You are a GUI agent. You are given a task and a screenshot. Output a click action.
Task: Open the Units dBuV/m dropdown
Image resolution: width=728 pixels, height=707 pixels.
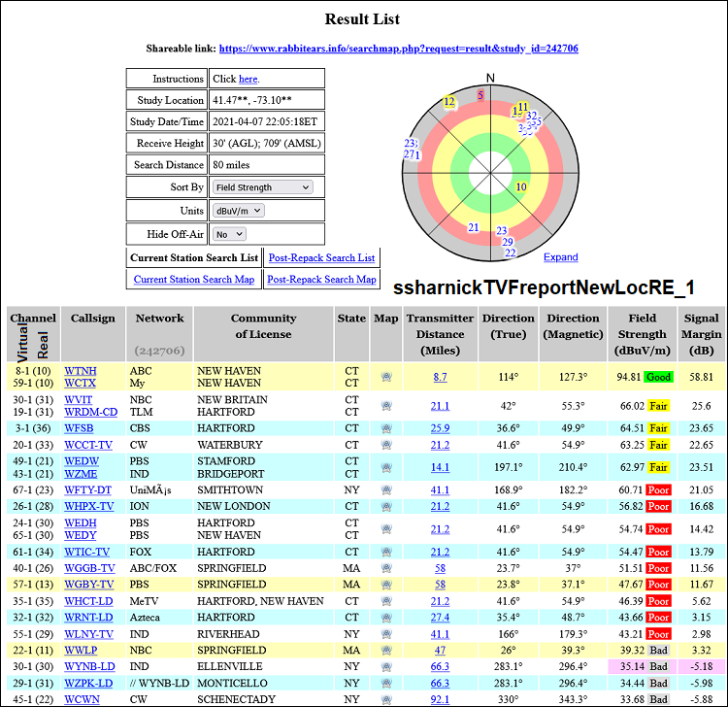[x=237, y=211]
